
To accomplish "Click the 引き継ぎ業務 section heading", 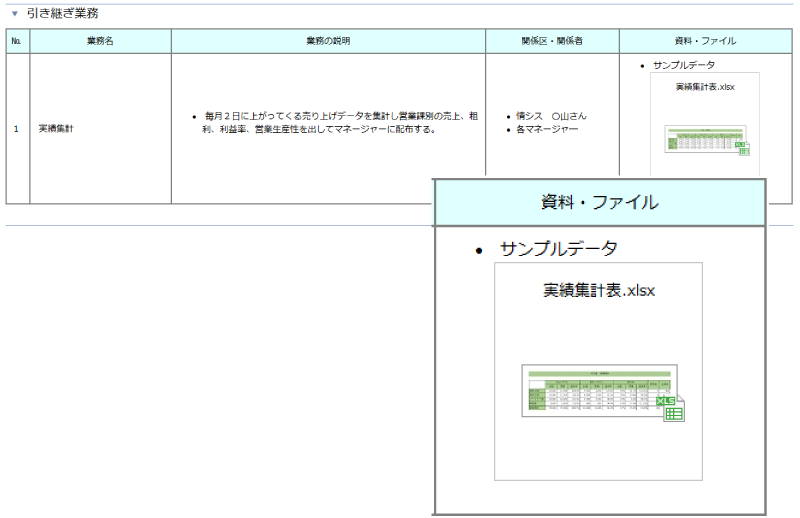I will 62,13.
